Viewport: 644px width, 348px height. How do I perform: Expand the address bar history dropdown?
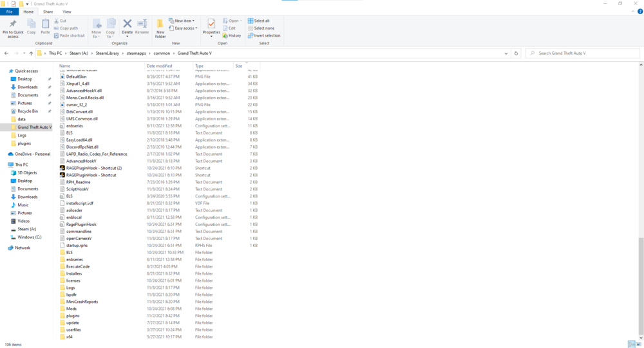coord(506,53)
